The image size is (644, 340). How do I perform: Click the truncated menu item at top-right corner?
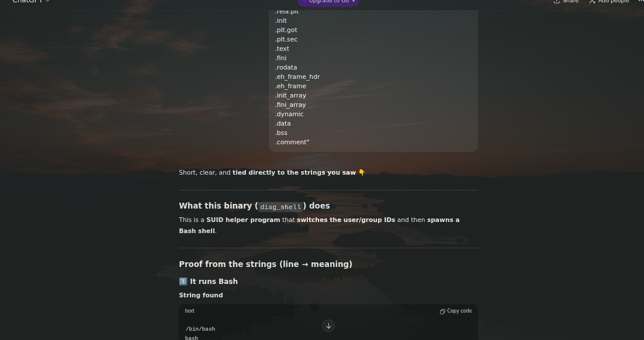[640, 2]
